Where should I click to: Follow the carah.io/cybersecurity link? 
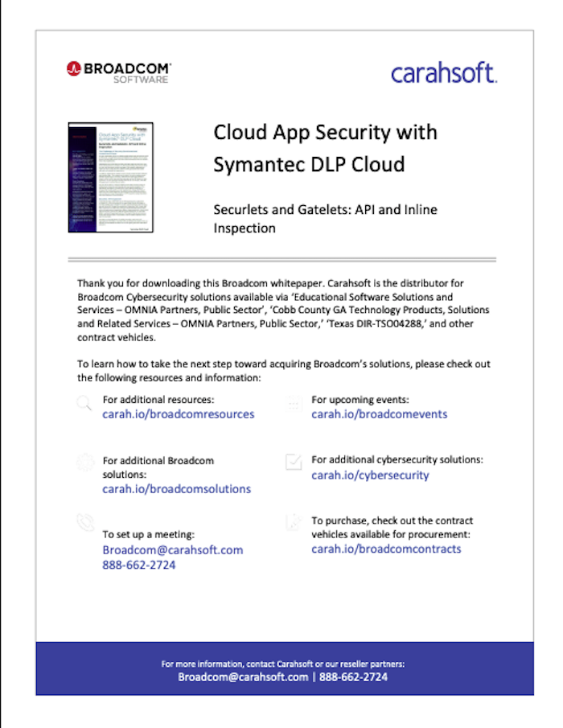pyautogui.click(x=370, y=475)
